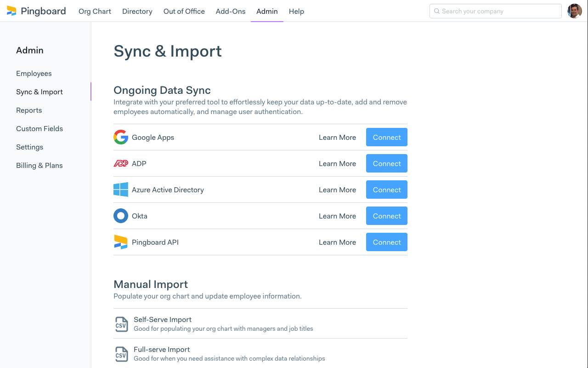Select Out of Office from the navigation
This screenshot has width=588, height=368.
point(184,11)
